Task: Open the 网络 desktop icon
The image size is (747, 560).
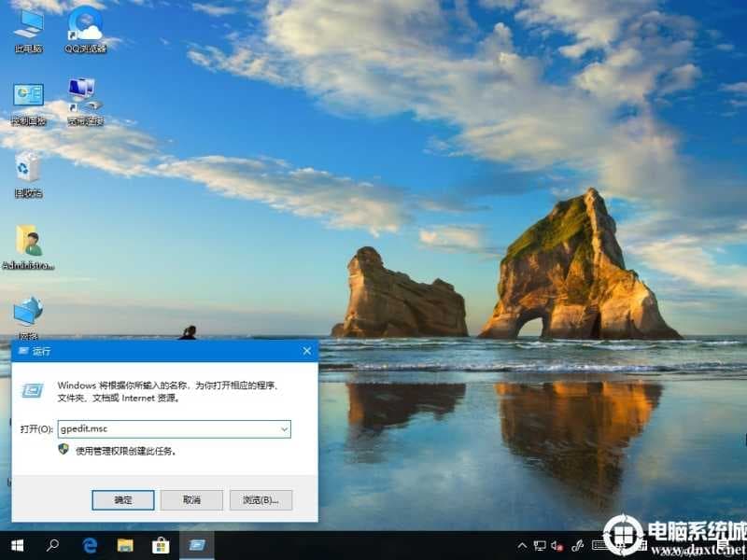Action: tap(26, 313)
